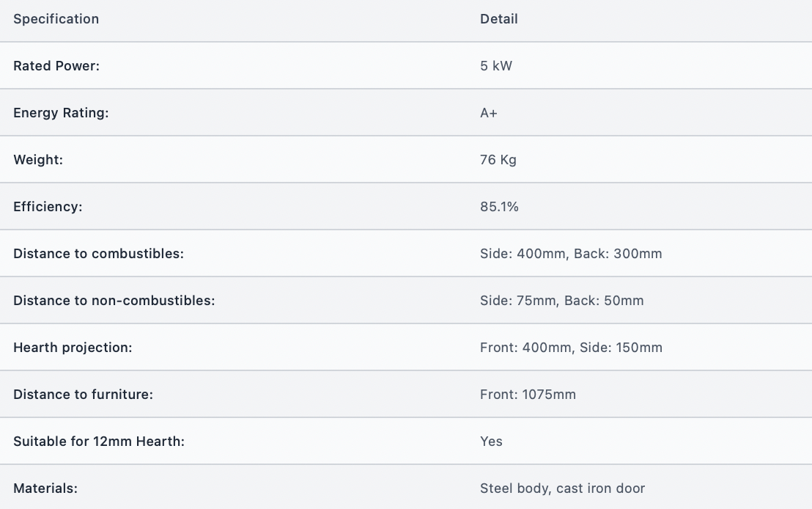Click Side: 75mm, Back: 50mm value
Screen dimensions: 812x509
coord(562,301)
